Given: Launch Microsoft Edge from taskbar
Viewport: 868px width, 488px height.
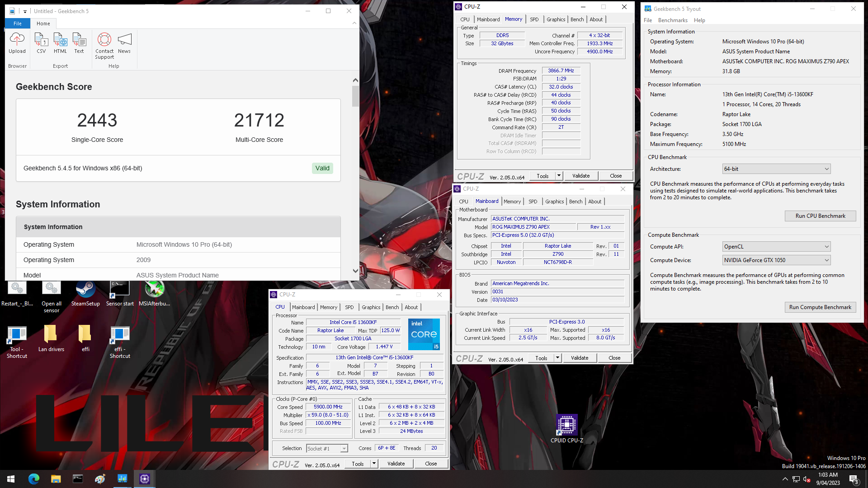Looking at the screenshot, I should click(x=34, y=479).
